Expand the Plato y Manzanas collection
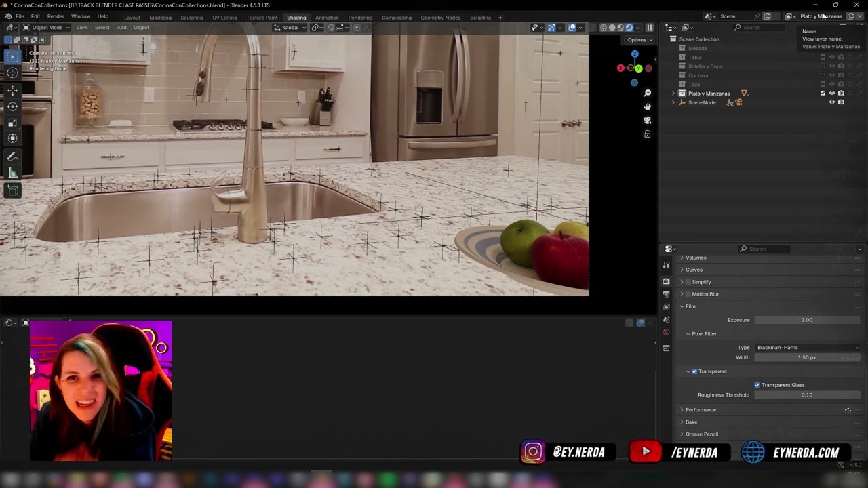The height and width of the screenshot is (488, 868). click(x=673, y=94)
